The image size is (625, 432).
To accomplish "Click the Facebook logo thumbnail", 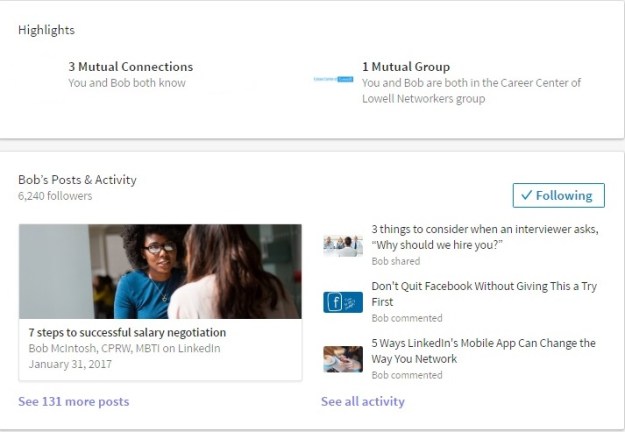I will pos(343,302).
